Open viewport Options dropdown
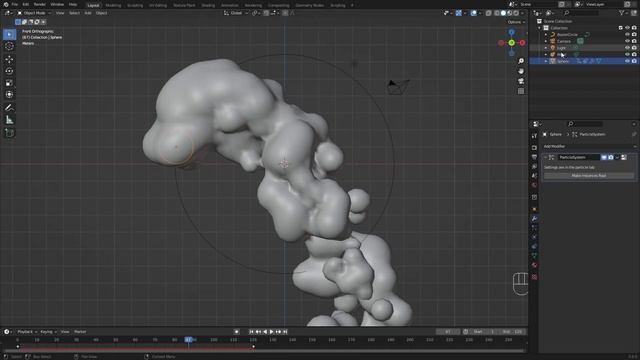 pyautogui.click(x=516, y=22)
